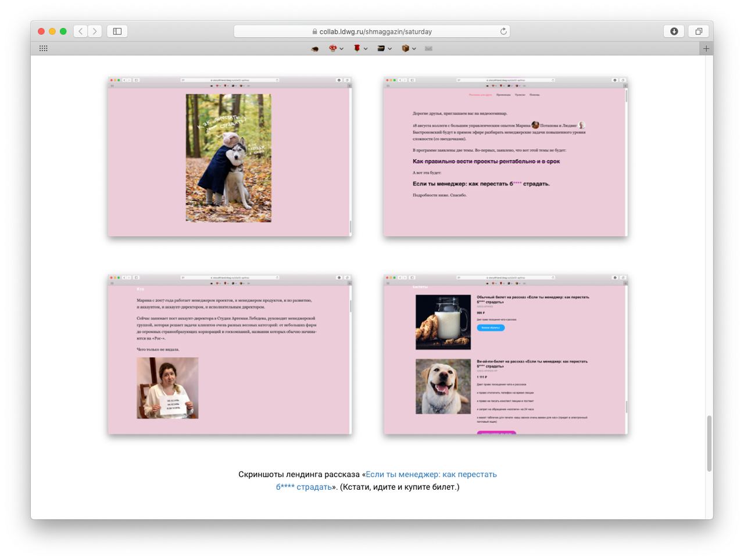Open the Safari downloads list
Screen dimensions: 744x560
point(674,31)
